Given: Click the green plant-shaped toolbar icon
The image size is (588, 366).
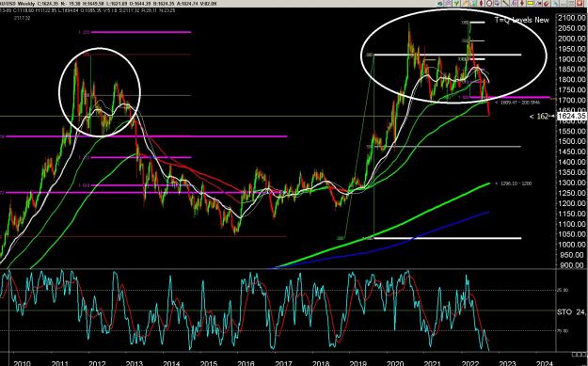Looking at the screenshot, I should coord(456,4).
